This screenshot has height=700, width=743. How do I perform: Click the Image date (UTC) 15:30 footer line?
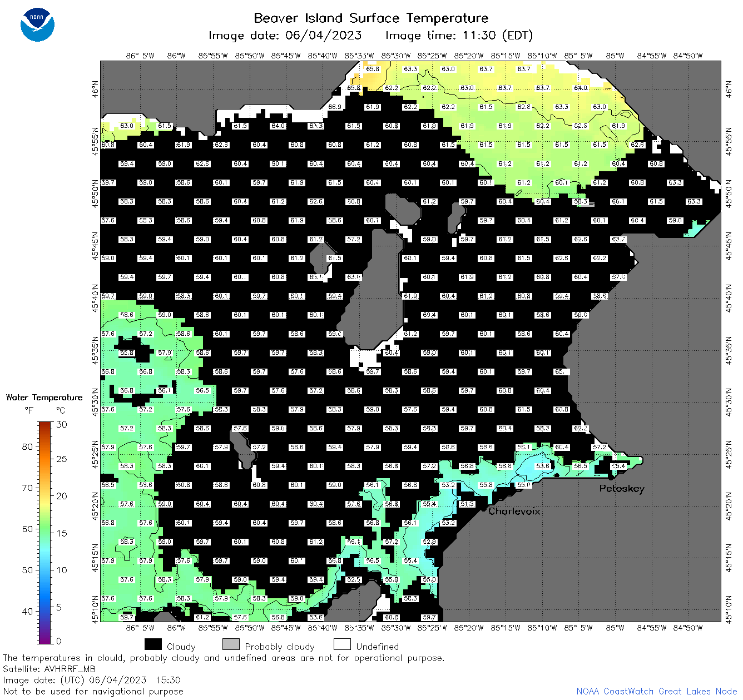pyautogui.click(x=92, y=680)
